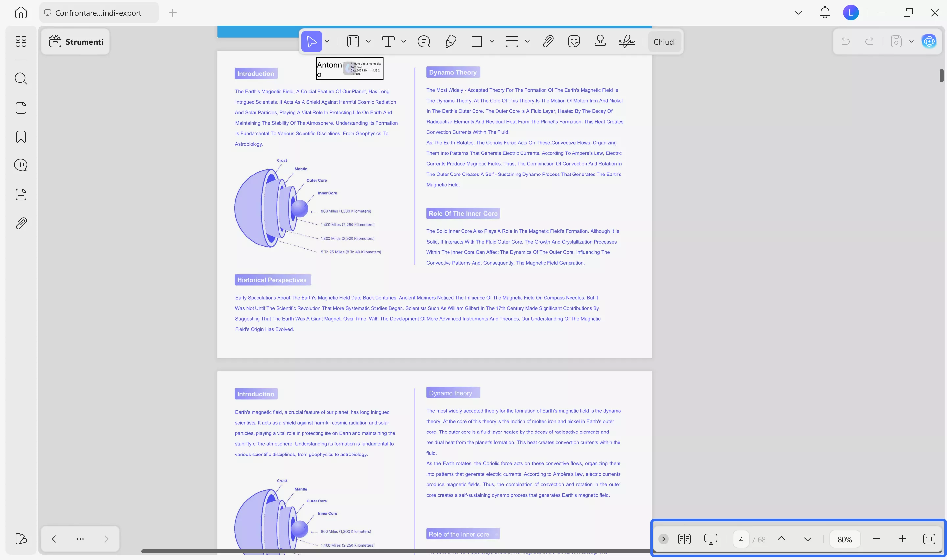The width and height of the screenshot is (947, 560).
Task: Open the shape tool dropdown
Action: pos(492,41)
